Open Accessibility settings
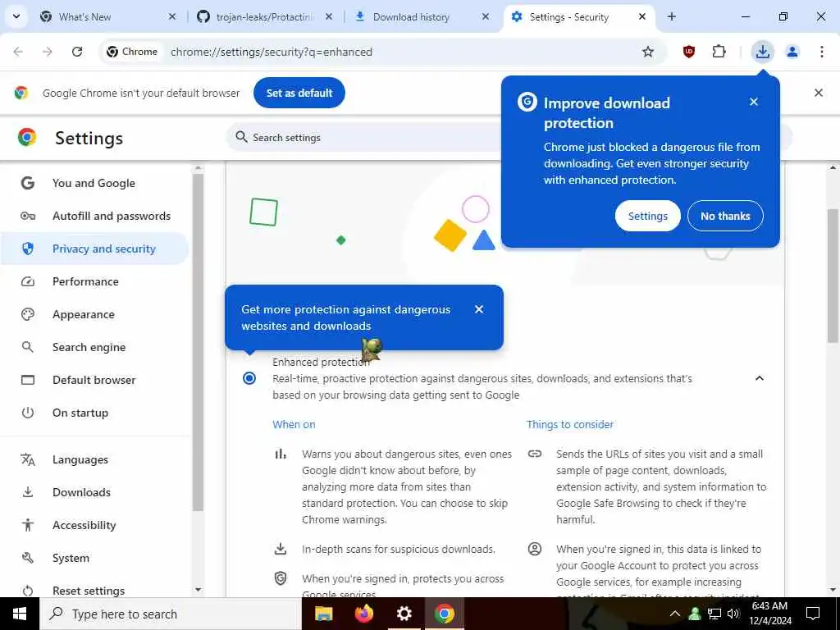This screenshot has width=840, height=630. 94,525
